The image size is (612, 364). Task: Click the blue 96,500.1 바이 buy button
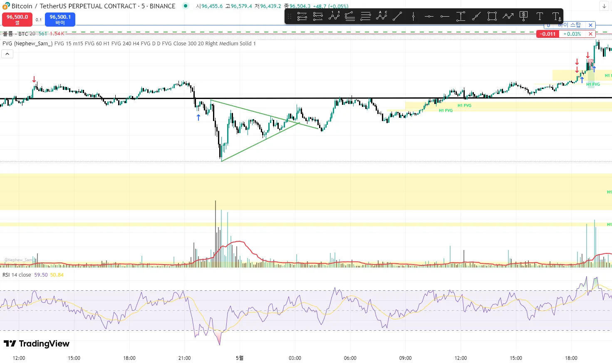[60, 19]
